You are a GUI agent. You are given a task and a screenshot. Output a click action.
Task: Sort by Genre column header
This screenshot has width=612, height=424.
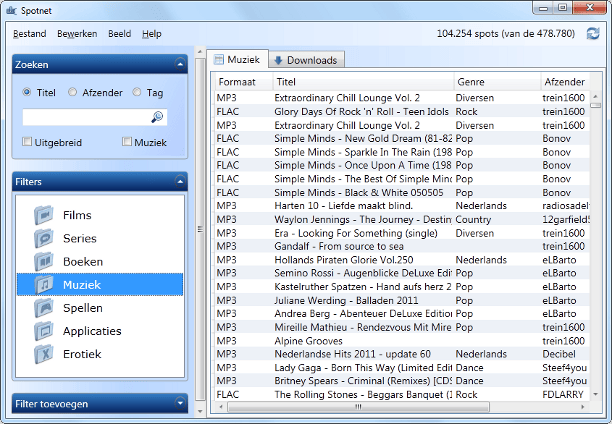pyautogui.click(x=498, y=82)
